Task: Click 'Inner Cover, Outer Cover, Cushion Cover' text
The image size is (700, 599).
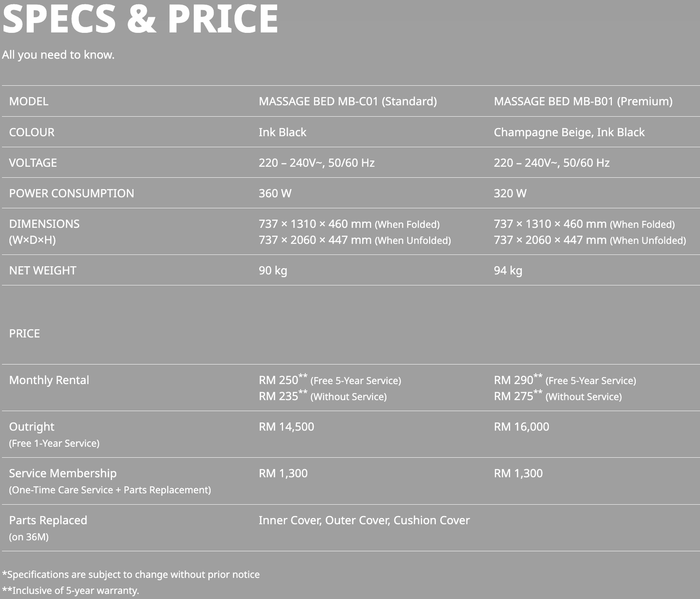Action: pos(364,520)
